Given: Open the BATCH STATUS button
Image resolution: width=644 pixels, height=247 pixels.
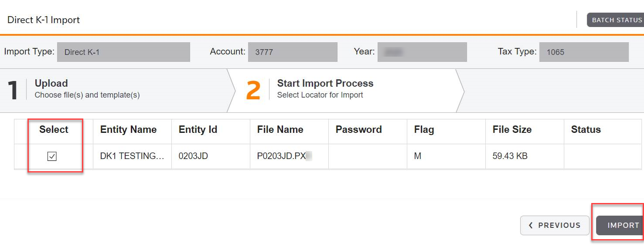Looking at the screenshot, I should coord(616,20).
